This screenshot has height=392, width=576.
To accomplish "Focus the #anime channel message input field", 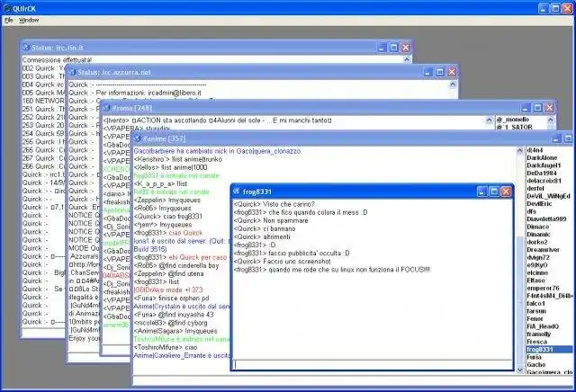I will (352, 381).
